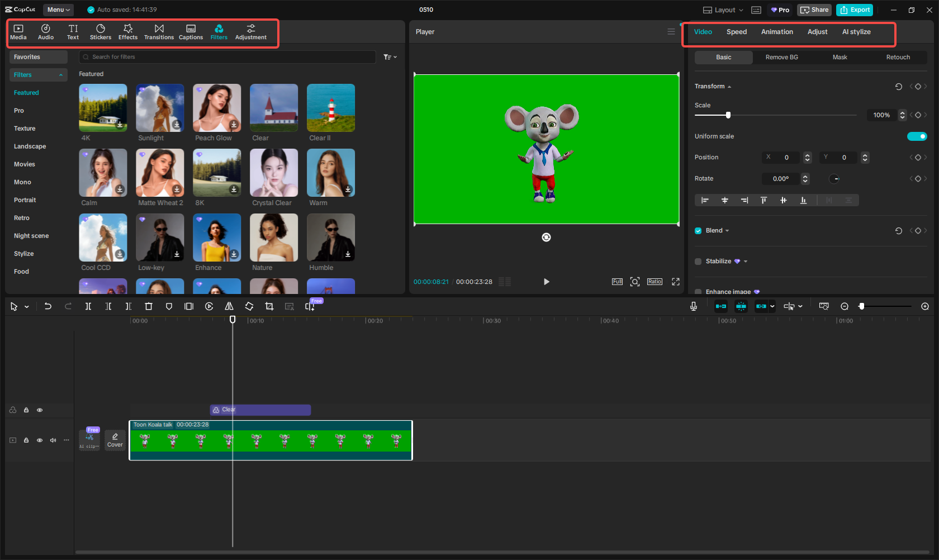Select the Transitions panel
Screen dimensions: 939x560
(x=159, y=31)
